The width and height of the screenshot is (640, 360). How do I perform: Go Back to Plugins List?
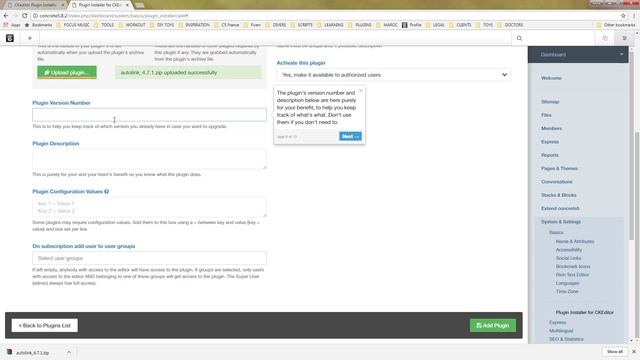tap(44, 325)
